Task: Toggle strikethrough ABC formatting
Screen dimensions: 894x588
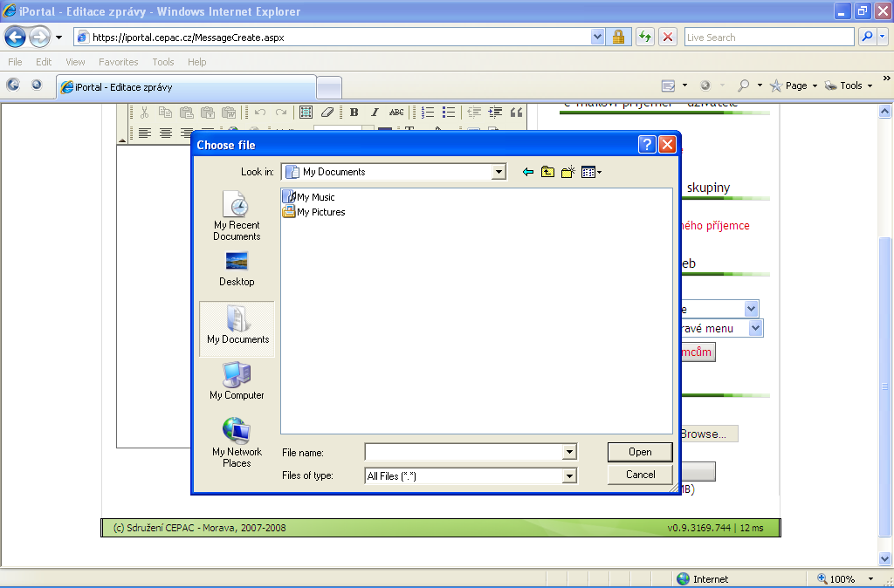Action: [x=396, y=113]
